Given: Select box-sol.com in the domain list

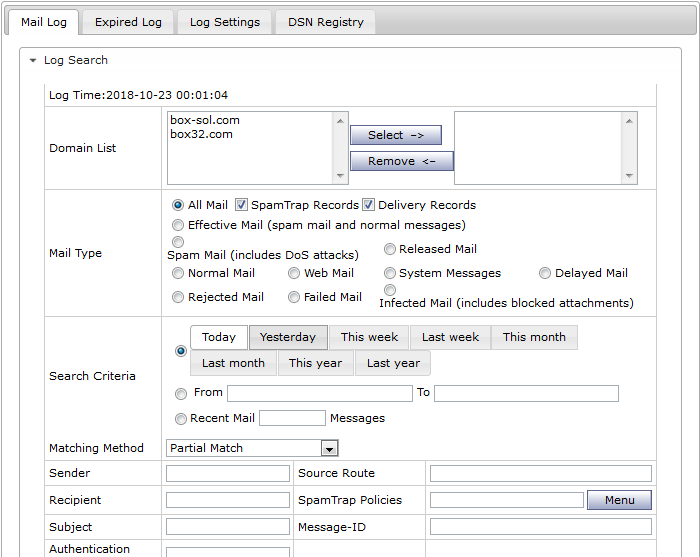Looking at the screenshot, I should [x=205, y=120].
